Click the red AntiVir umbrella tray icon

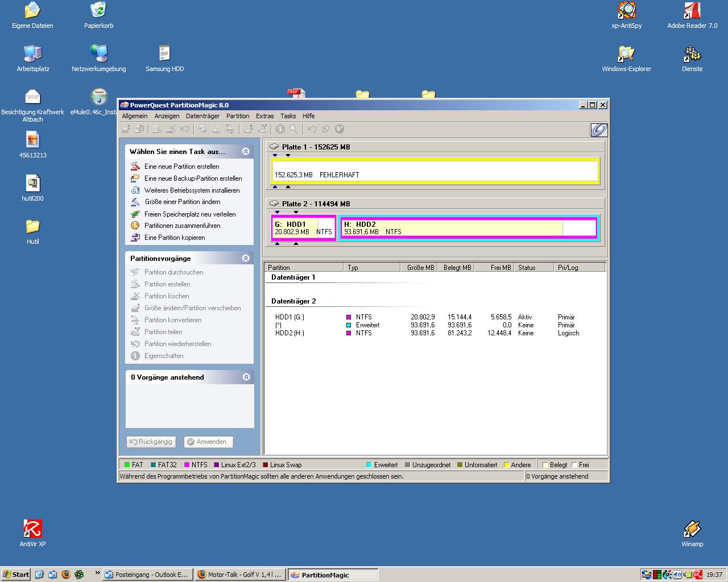point(697,575)
